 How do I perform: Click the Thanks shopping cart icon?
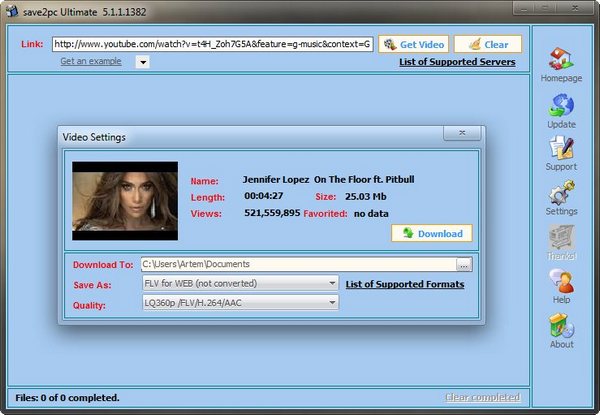561,237
